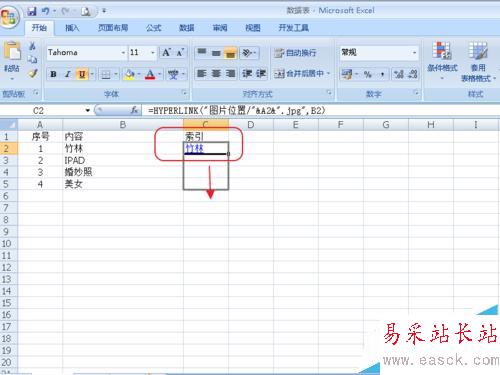Apply cell borders icon

(x=106, y=74)
